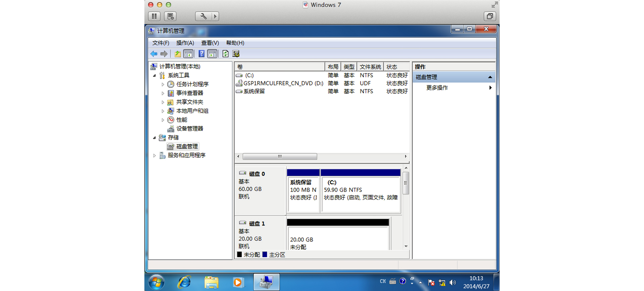644x291 pixels.
Task: Sort by the 状态 column header
Action: (x=397, y=67)
